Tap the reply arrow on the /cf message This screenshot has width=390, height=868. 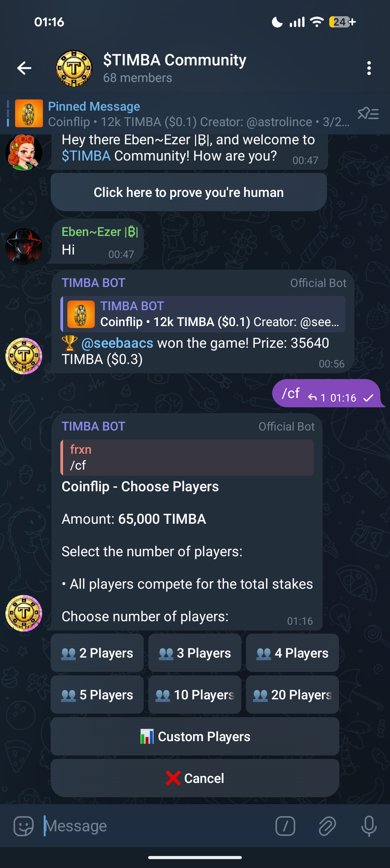312,397
